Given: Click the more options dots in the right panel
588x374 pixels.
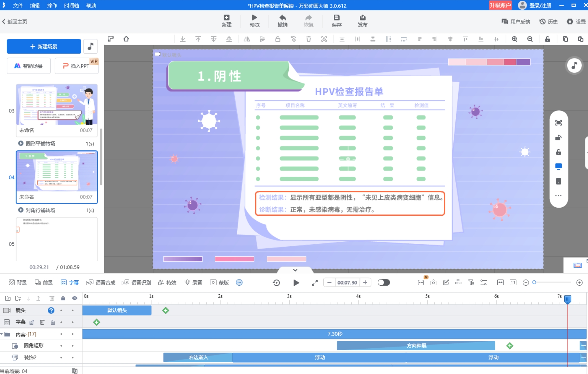Looking at the screenshot, I should [558, 196].
